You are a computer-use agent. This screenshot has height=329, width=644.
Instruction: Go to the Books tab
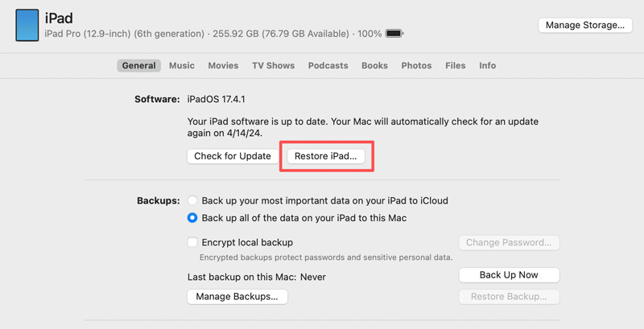click(x=374, y=66)
